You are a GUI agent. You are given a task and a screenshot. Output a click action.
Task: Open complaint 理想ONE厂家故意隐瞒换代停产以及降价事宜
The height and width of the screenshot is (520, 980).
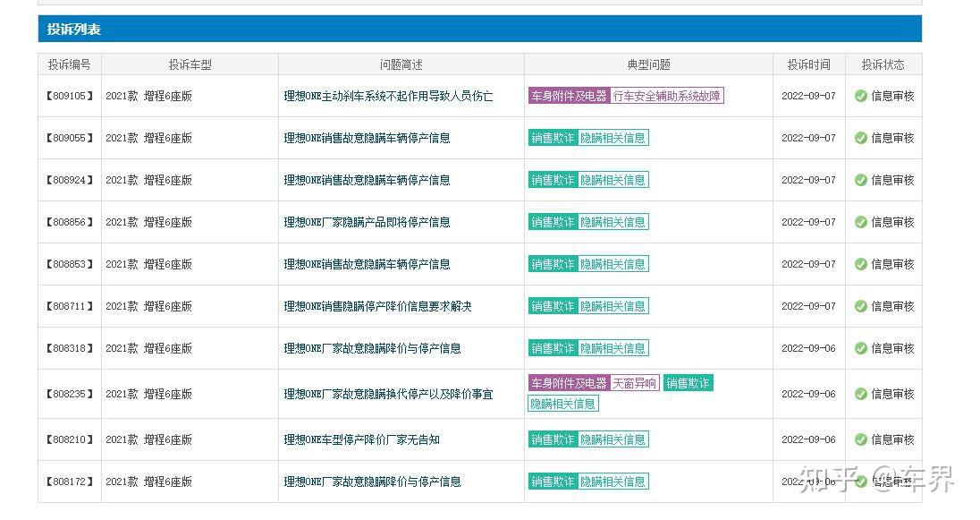click(388, 394)
